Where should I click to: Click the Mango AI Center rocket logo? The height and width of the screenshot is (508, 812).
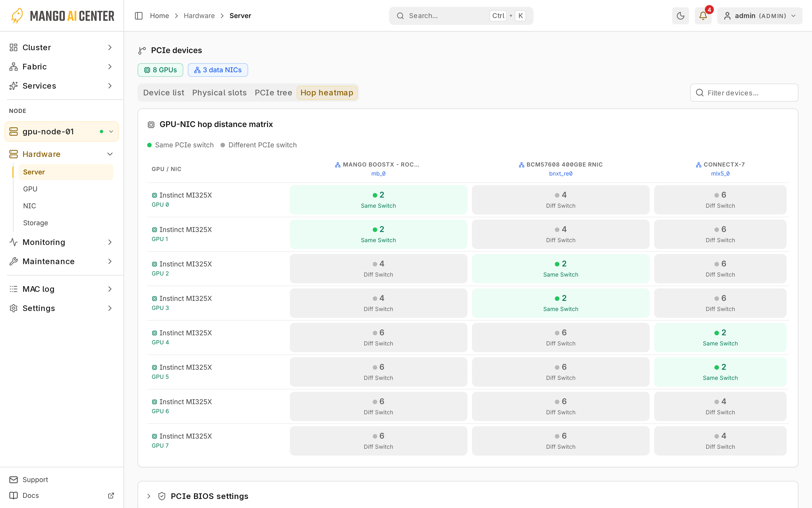click(17, 15)
